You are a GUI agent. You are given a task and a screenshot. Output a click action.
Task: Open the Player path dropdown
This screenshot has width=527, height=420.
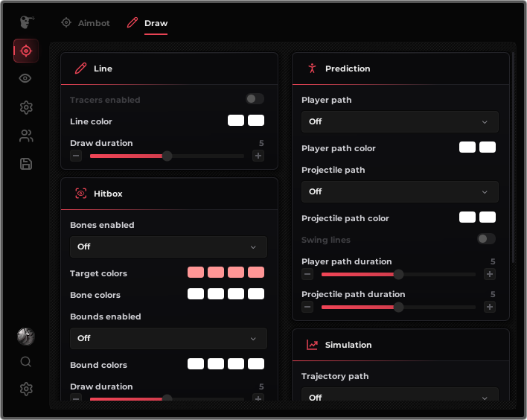[400, 121]
